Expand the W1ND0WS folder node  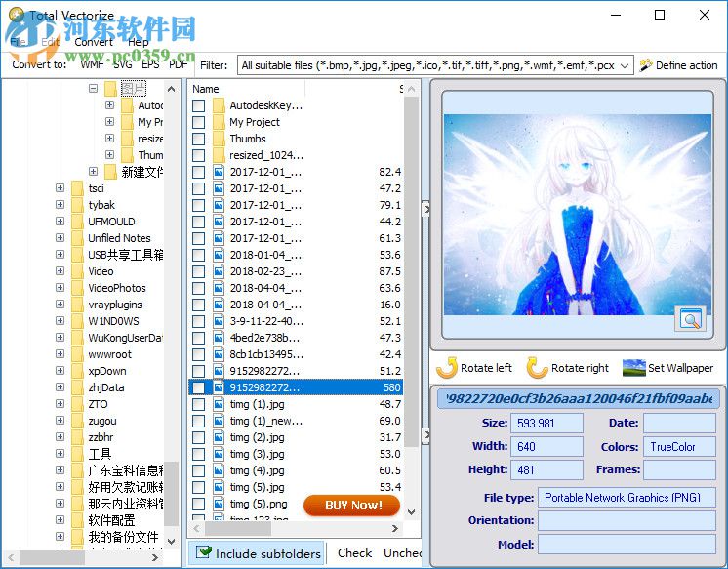[60, 321]
